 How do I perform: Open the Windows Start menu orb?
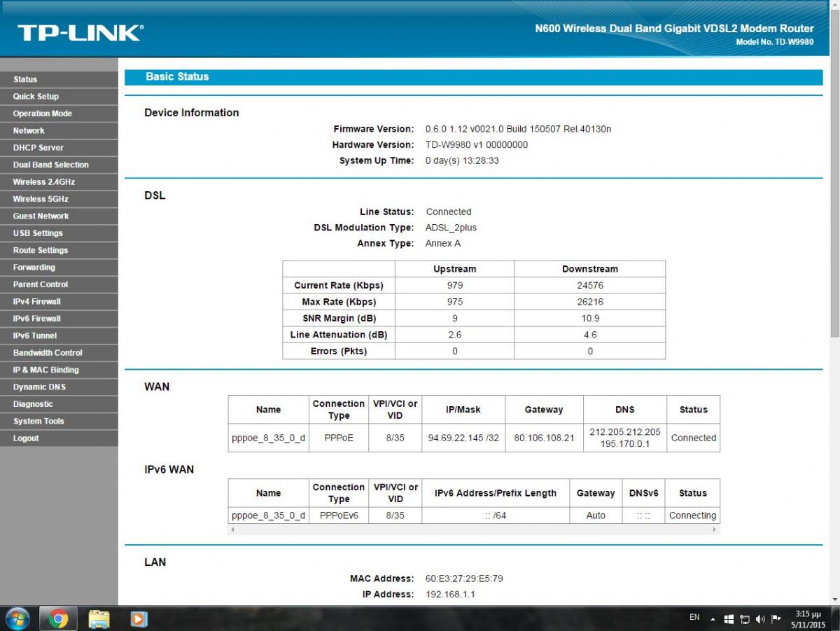(x=17, y=618)
